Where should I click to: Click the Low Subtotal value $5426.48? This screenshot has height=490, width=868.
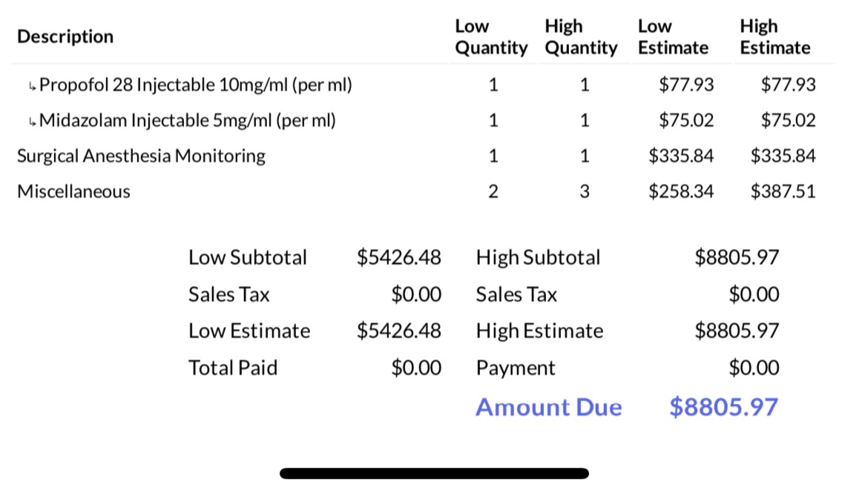point(398,257)
